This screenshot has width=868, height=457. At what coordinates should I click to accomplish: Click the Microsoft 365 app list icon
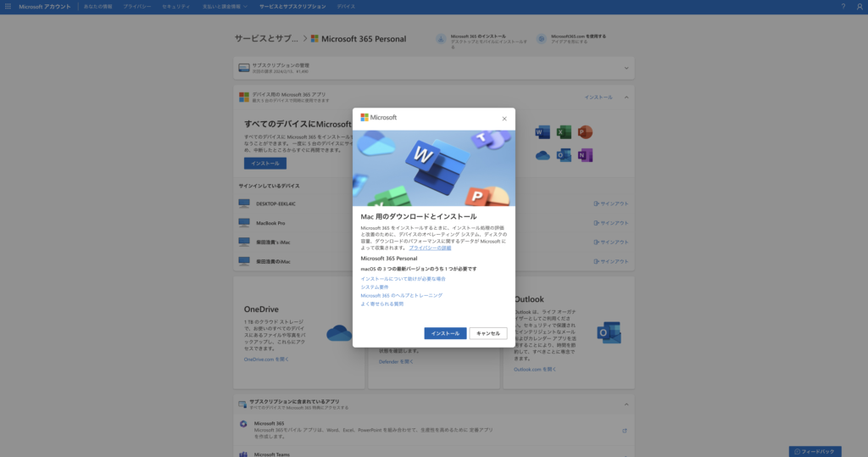coord(243,424)
